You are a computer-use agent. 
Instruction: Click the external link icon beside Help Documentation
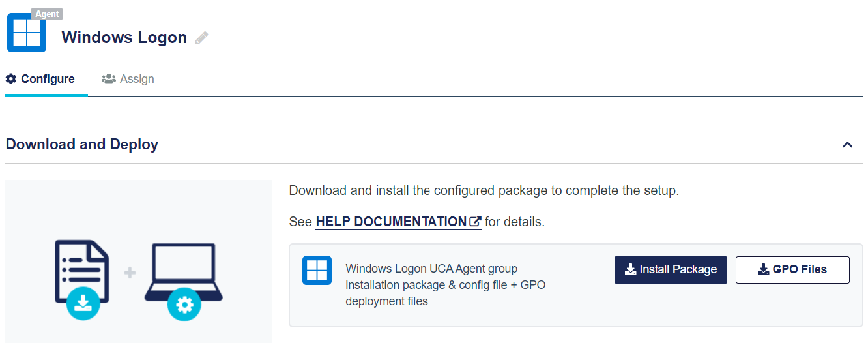click(475, 222)
